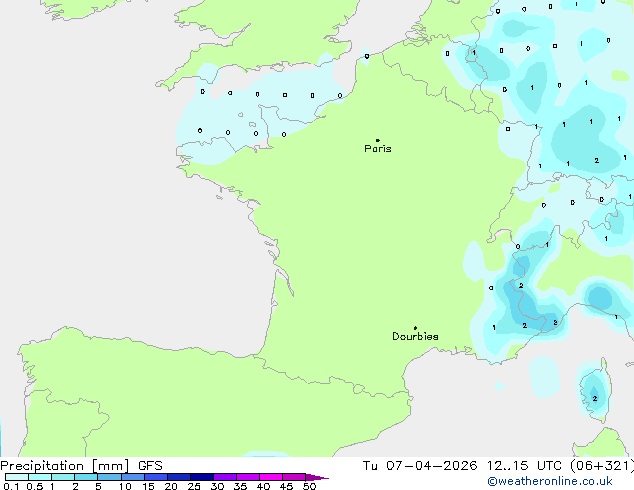This screenshot has width=634, height=490.
Task: Select the Paris city label
Action: 378,149
